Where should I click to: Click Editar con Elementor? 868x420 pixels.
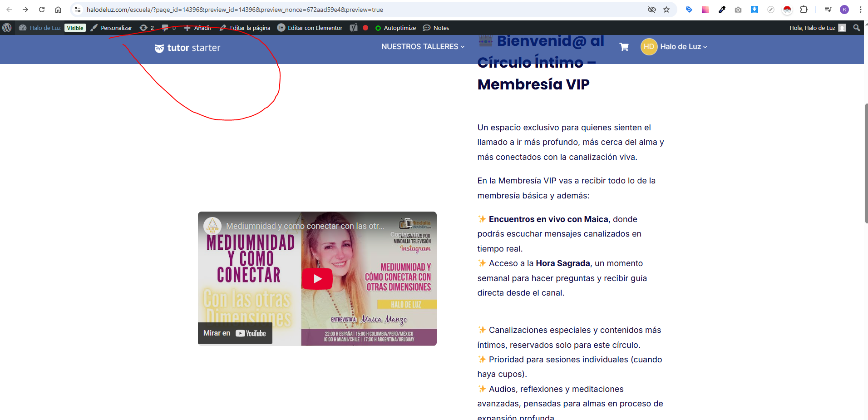coord(310,28)
